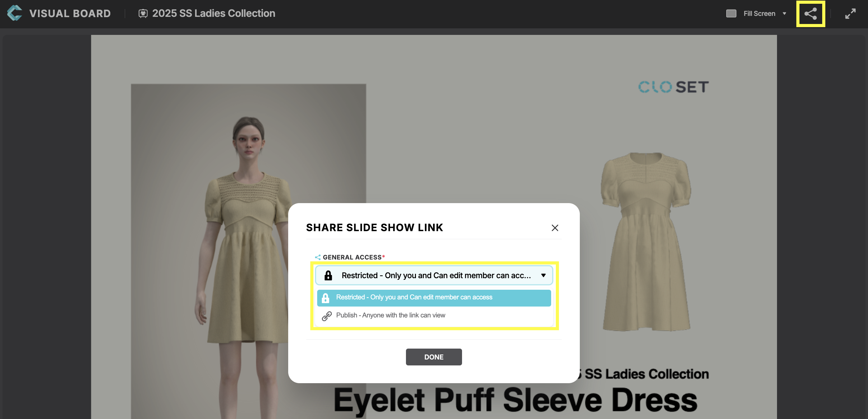Viewport: 868px width, 419px height.
Task: Click the board icon beside collection title
Action: (143, 13)
